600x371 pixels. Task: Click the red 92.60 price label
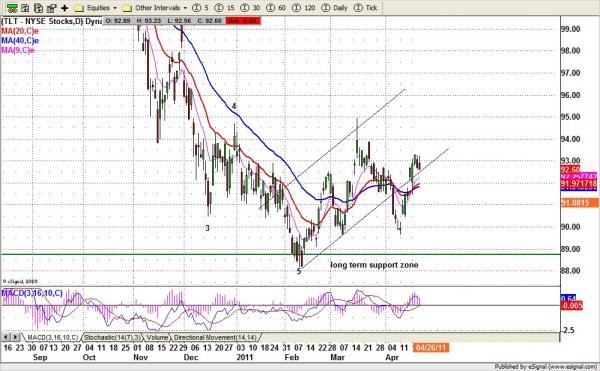(x=570, y=169)
